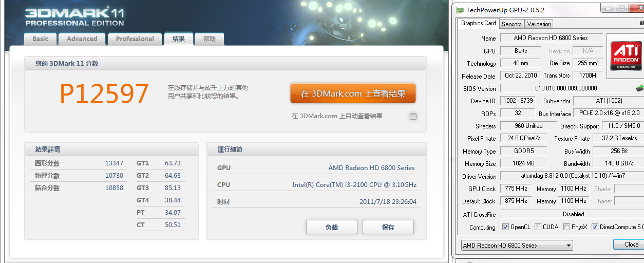Select the 结果 tab
The image size is (644, 263).
179,39
